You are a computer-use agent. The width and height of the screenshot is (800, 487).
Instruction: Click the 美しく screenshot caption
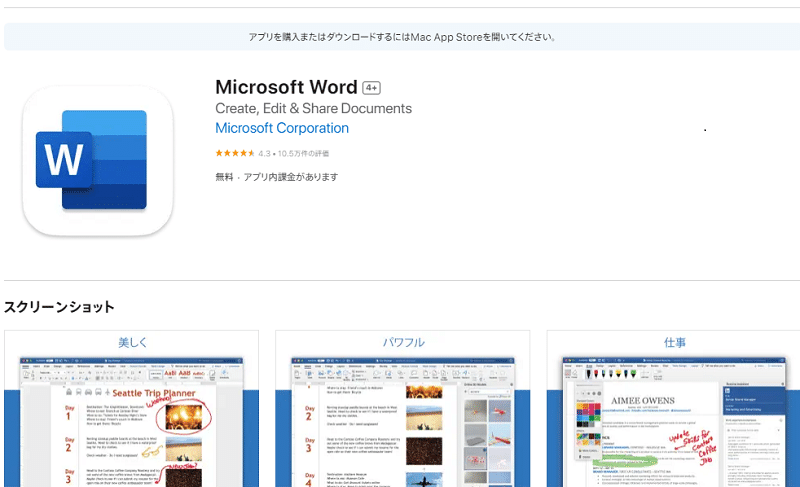click(x=132, y=342)
